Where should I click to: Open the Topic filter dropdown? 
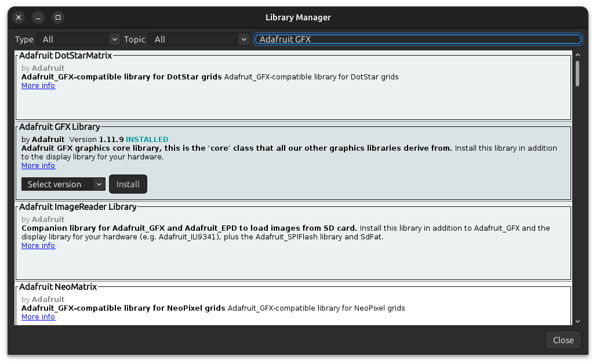click(199, 39)
